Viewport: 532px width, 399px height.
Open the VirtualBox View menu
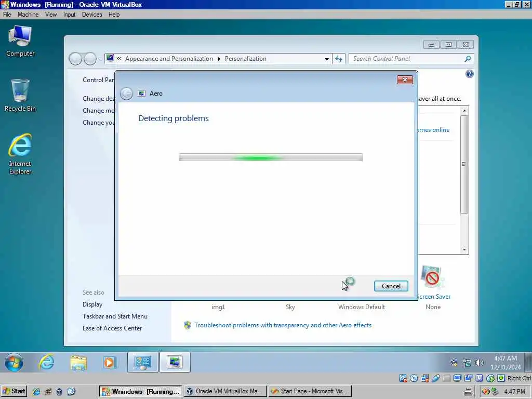tap(51, 14)
